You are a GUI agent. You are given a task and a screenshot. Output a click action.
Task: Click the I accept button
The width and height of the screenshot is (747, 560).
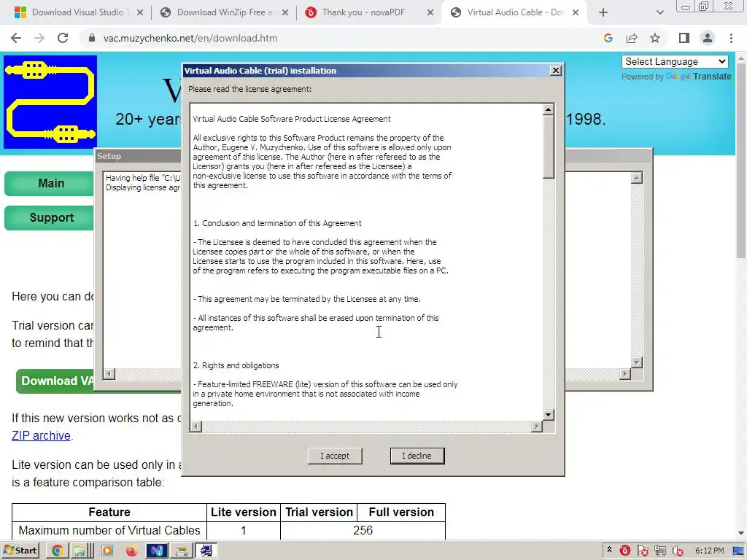coord(334,456)
